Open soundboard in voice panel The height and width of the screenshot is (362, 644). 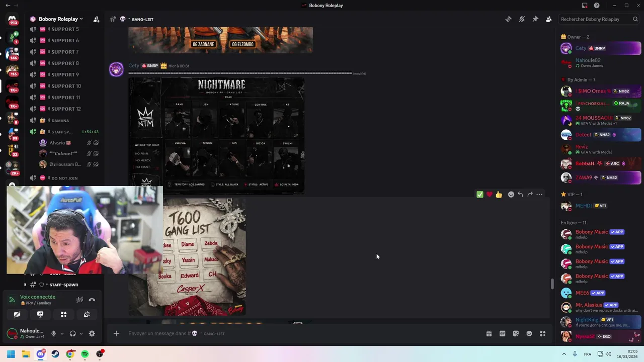(x=87, y=314)
